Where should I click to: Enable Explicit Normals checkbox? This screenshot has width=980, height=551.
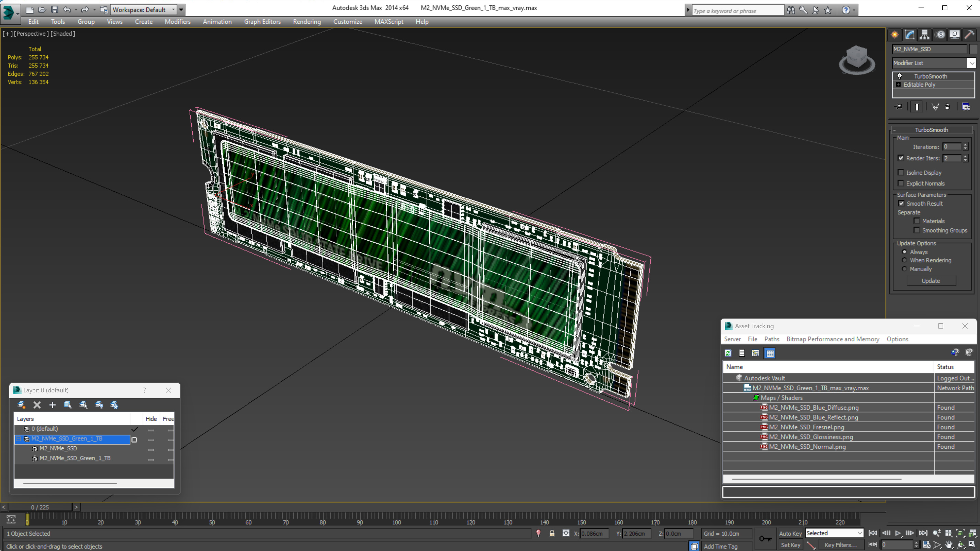pyautogui.click(x=901, y=183)
